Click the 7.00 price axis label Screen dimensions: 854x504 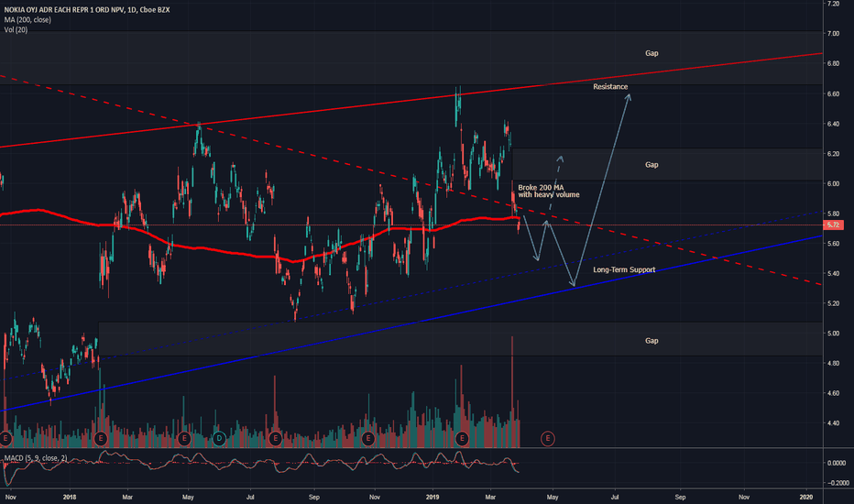click(833, 34)
